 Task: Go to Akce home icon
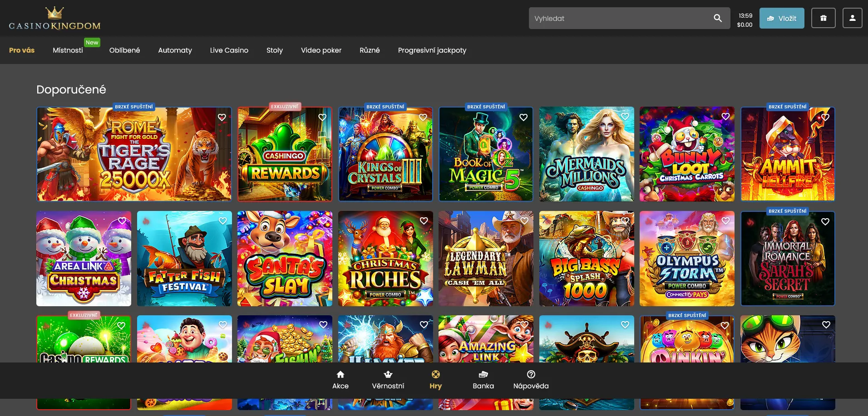tap(340, 375)
